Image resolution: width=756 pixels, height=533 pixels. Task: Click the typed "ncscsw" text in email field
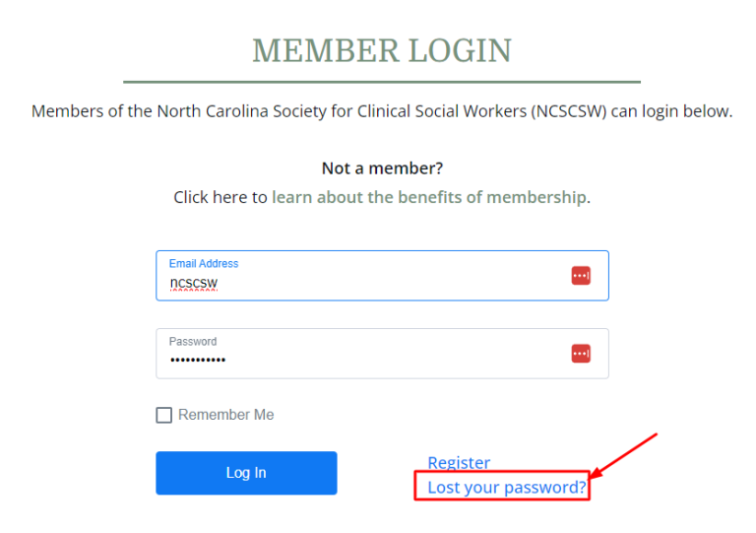193,284
